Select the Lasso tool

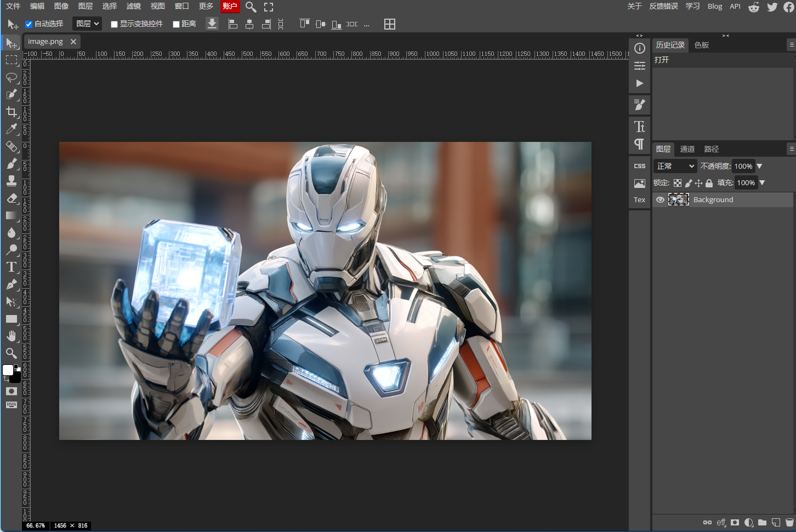[11, 77]
